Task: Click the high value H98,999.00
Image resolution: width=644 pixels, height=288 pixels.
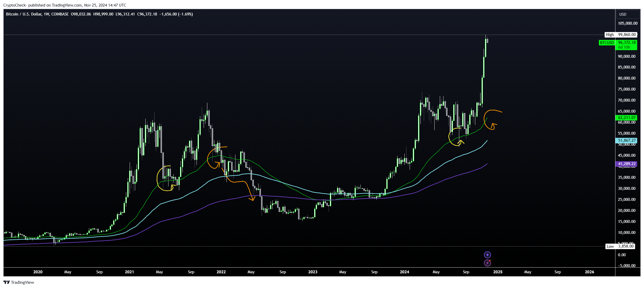Action: (x=103, y=14)
